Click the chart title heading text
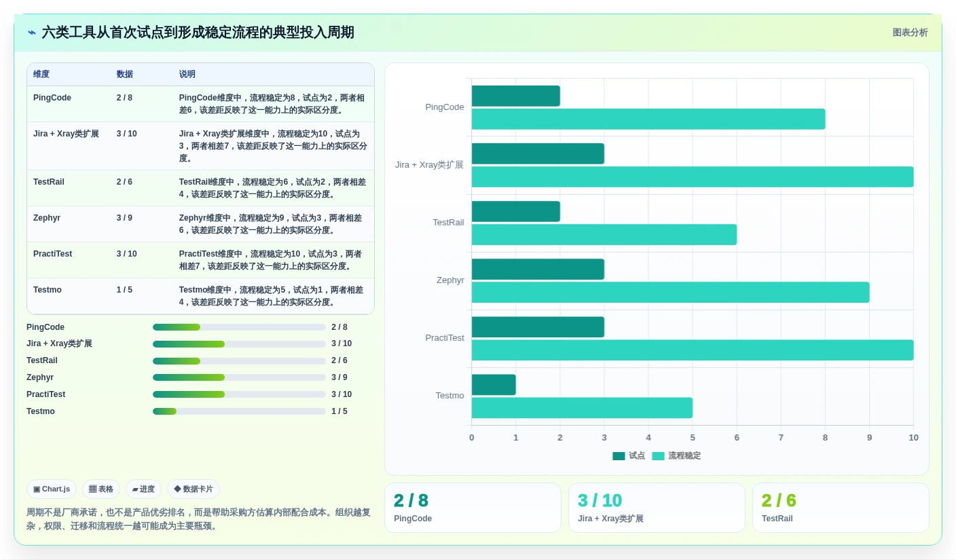The width and height of the screenshot is (956, 560). tap(198, 33)
